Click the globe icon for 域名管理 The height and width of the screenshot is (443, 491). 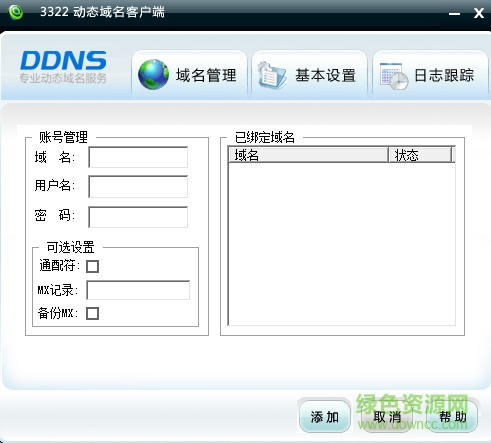pyautogui.click(x=153, y=74)
